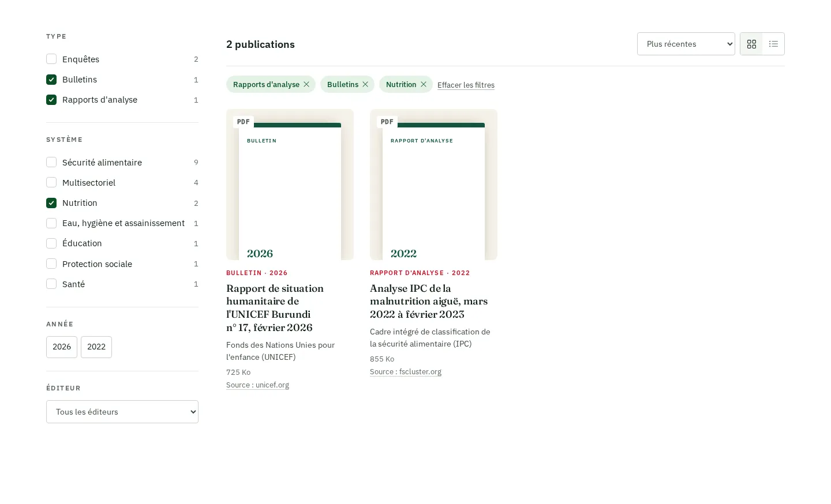Click Effacer les filtres link
831x504 pixels.
(466, 85)
